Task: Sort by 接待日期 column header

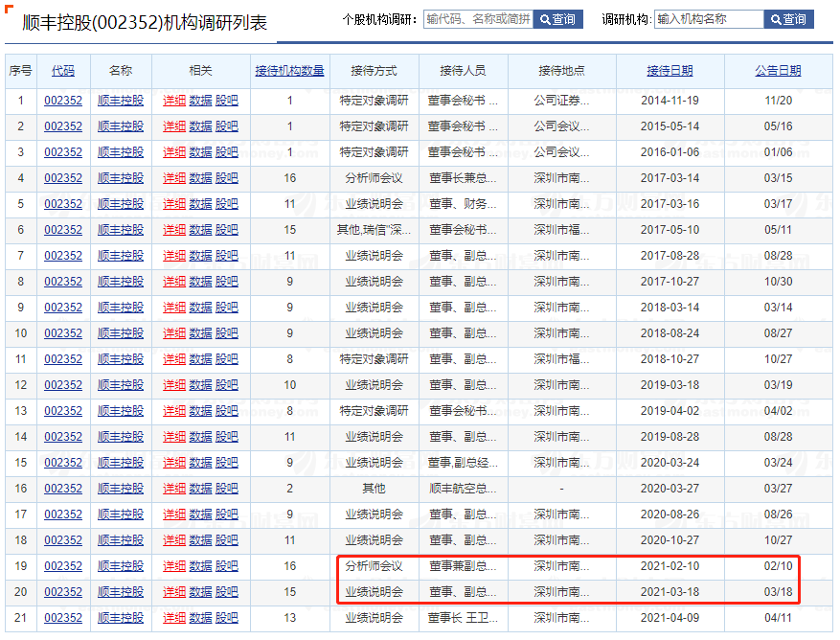Action: pyautogui.click(x=670, y=71)
